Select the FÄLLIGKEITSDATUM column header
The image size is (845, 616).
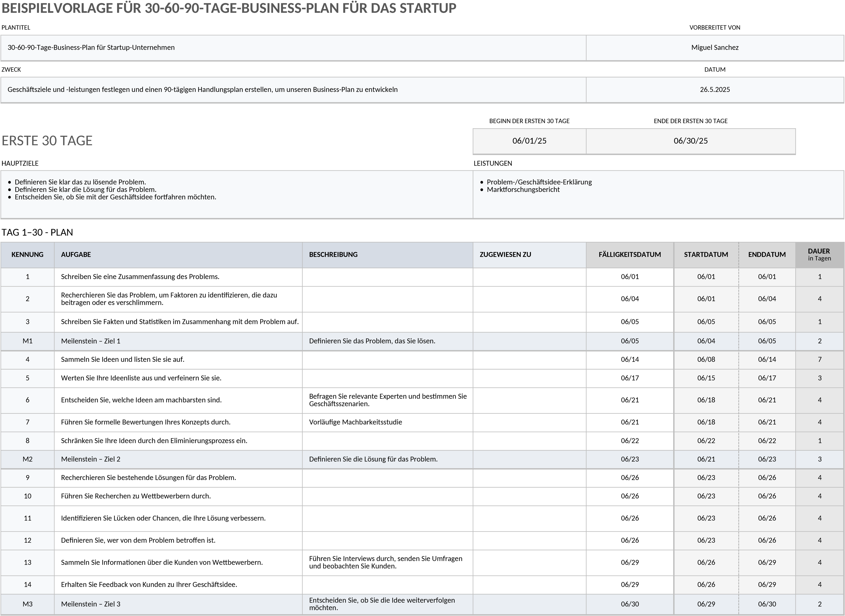click(630, 255)
